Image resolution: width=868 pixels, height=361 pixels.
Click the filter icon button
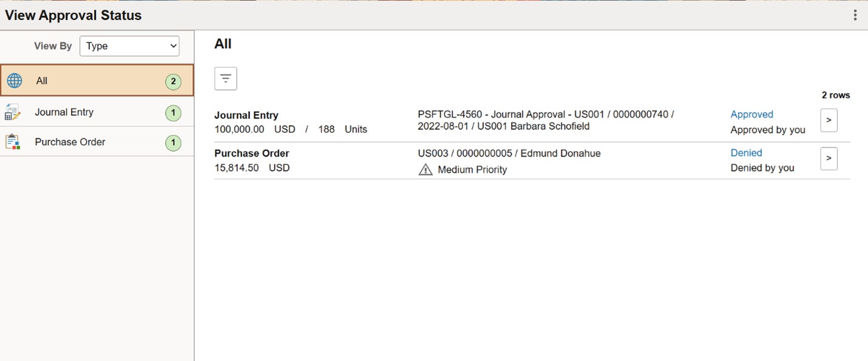click(x=225, y=78)
